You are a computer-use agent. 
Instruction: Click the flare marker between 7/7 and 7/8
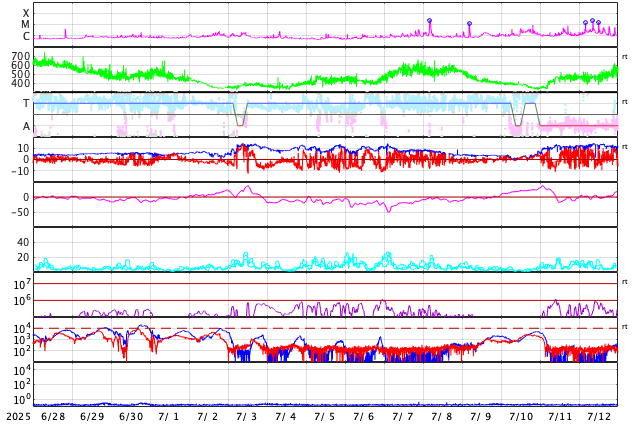(429, 21)
